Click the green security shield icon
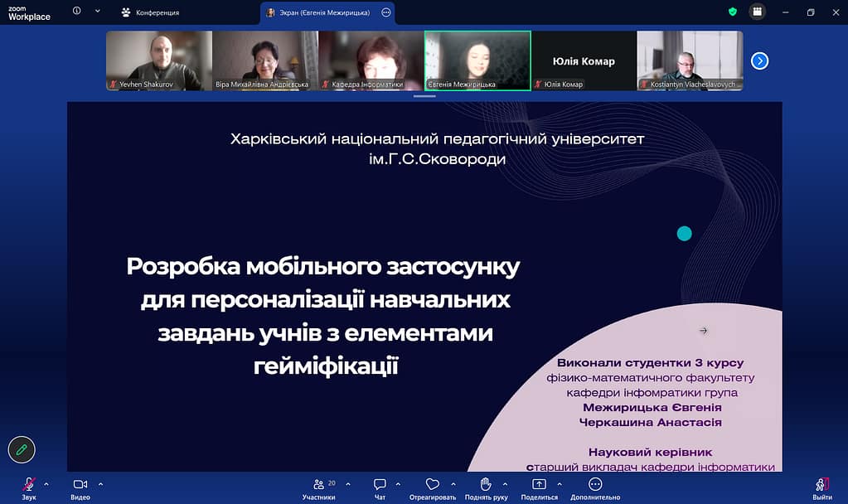This screenshot has height=504, width=848. click(732, 12)
